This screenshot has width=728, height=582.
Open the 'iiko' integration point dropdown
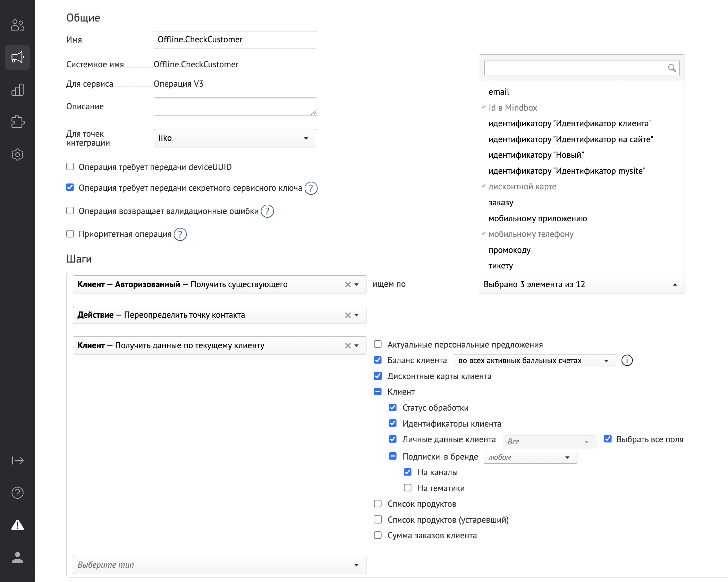point(235,138)
